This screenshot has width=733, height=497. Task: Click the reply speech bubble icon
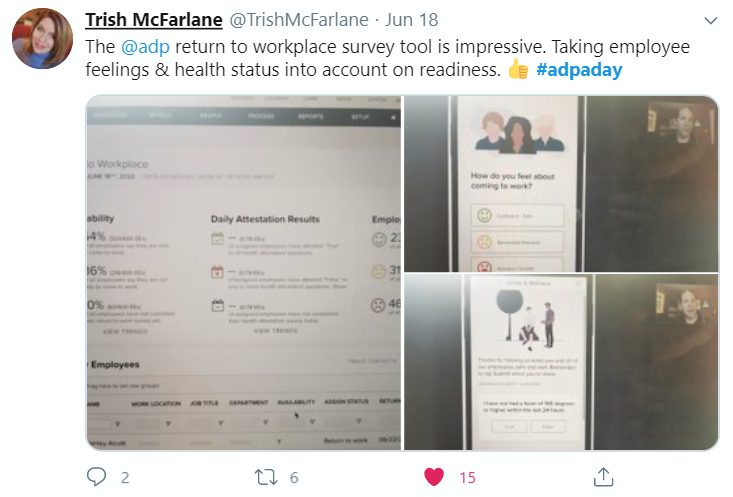tap(97, 477)
